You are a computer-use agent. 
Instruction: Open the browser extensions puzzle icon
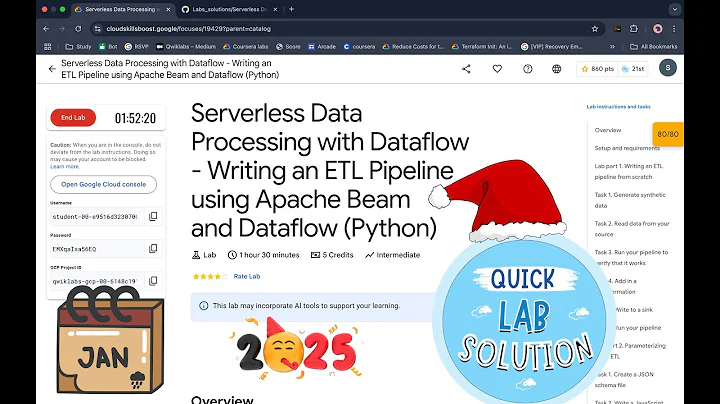634,28
